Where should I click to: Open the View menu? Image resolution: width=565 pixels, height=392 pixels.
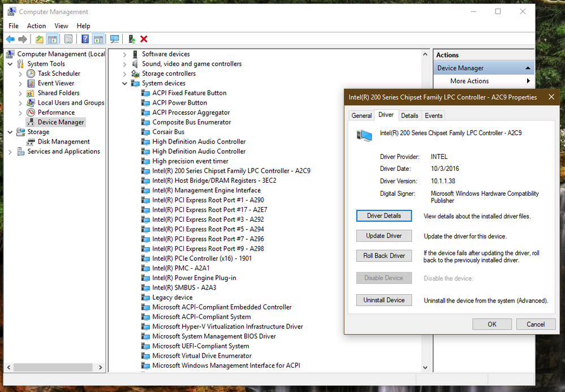click(x=61, y=26)
